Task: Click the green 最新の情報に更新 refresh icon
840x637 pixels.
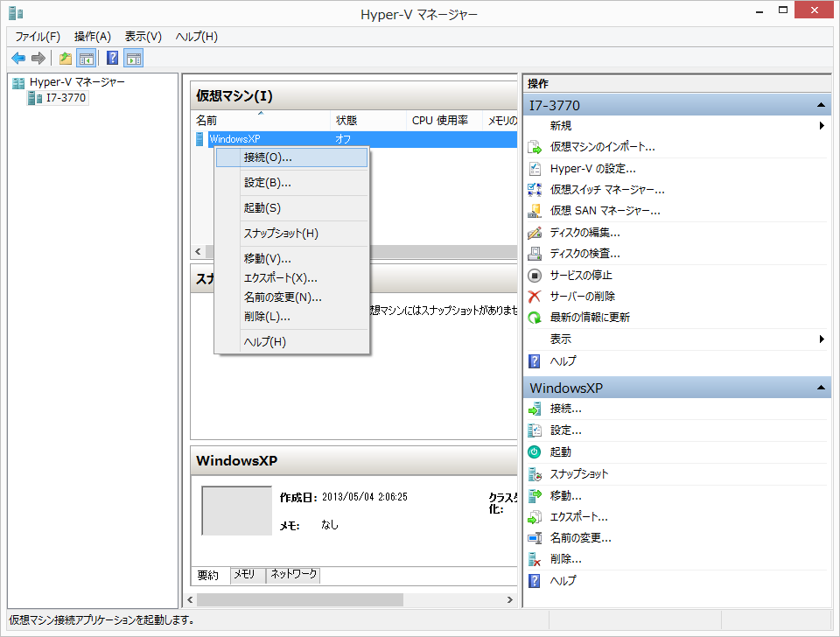Action: [x=535, y=318]
